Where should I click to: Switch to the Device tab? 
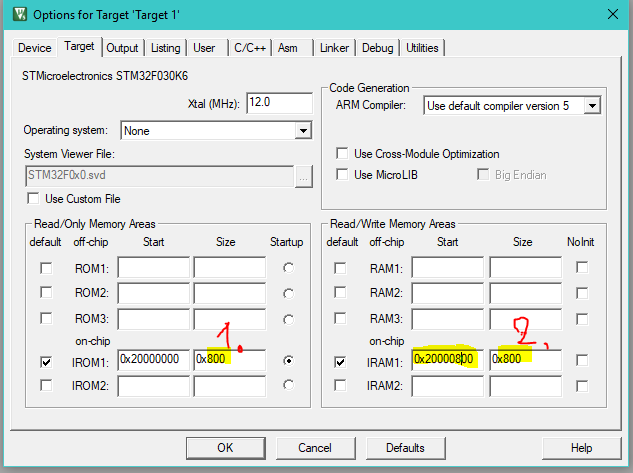tap(35, 48)
